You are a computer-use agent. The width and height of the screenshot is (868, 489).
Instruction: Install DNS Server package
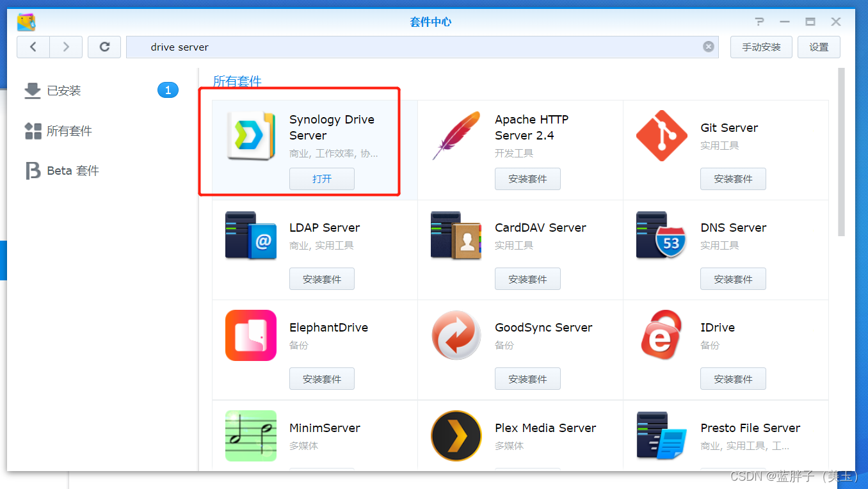pos(733,279)
